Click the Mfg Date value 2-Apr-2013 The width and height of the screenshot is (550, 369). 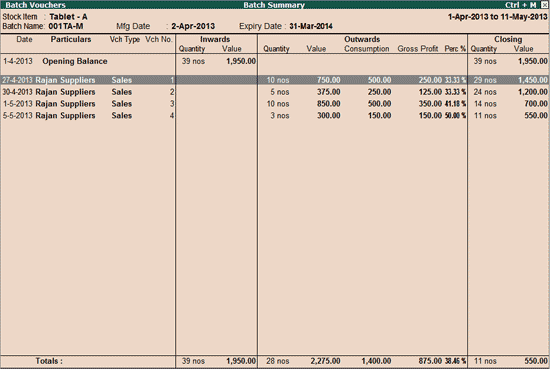click(193, 26)
